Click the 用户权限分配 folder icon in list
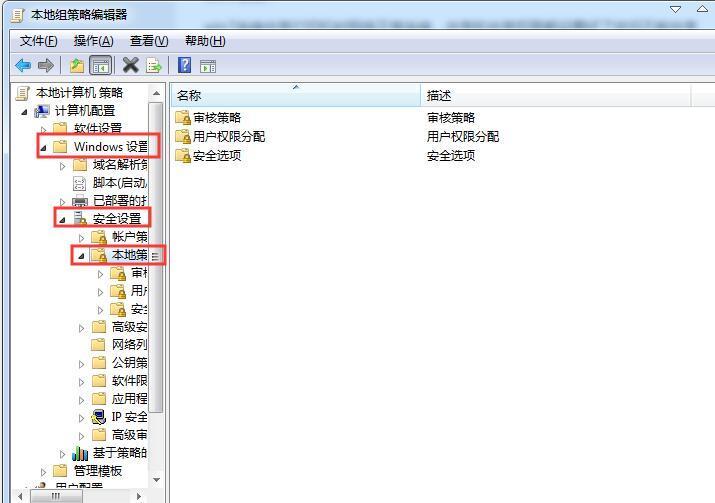This screenshot has height=503, width=715. click(x=183, y=136)
